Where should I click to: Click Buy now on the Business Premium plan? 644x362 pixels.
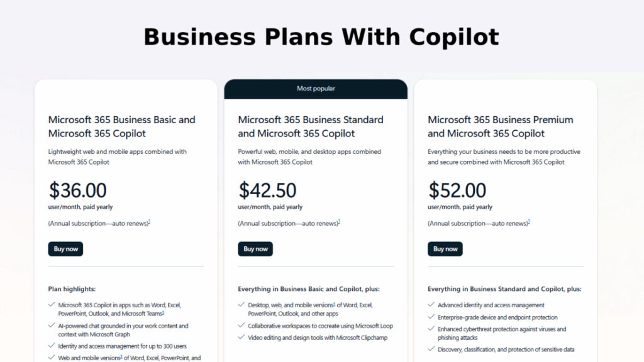[x=445, y=248]
